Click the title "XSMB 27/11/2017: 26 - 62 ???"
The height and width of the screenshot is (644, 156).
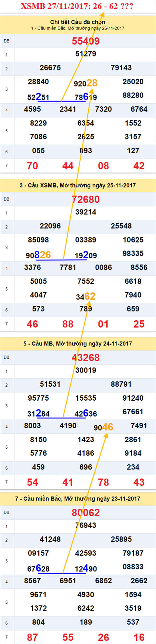[77, 6]
